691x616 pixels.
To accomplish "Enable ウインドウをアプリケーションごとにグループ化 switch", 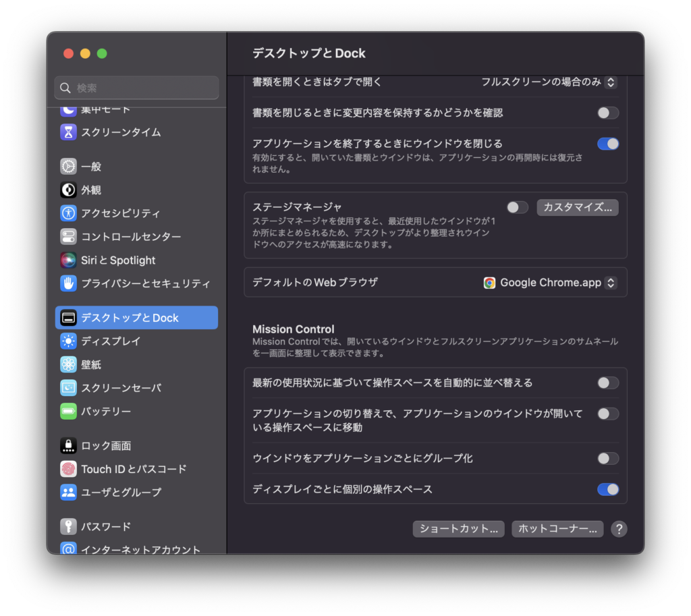I will click(x=608, y=458).
